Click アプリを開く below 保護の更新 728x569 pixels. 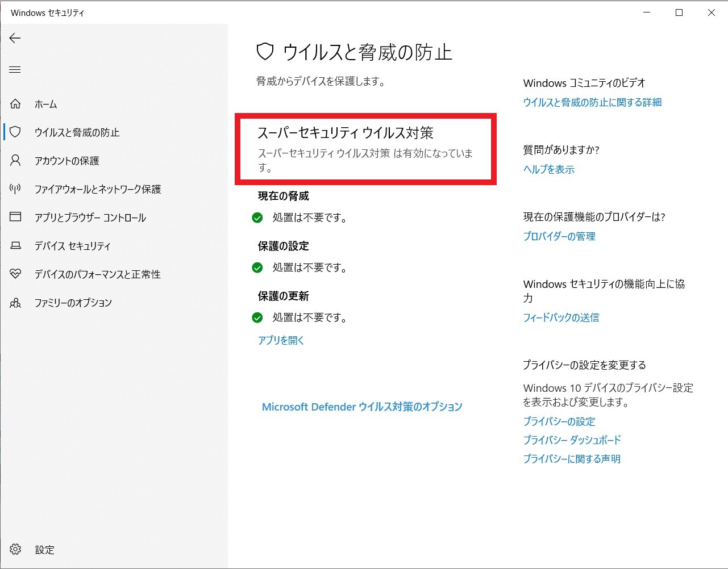(280, 340)
